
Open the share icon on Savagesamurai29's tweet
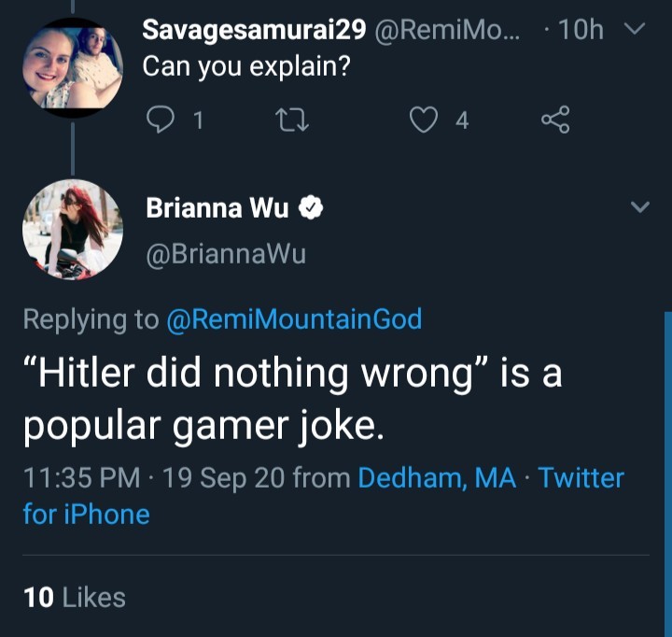[x=554, y=119]
